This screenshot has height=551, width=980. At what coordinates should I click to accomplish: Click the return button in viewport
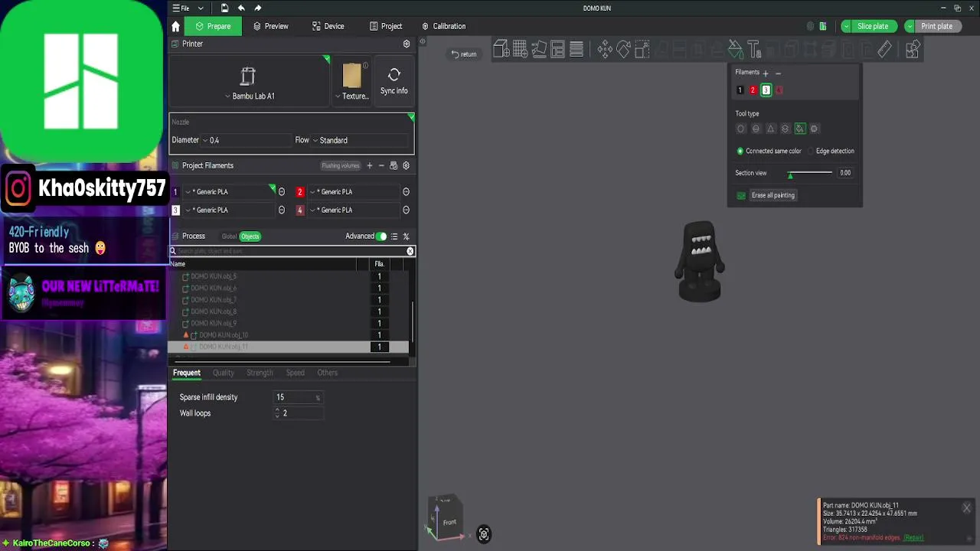pos(464,54)
